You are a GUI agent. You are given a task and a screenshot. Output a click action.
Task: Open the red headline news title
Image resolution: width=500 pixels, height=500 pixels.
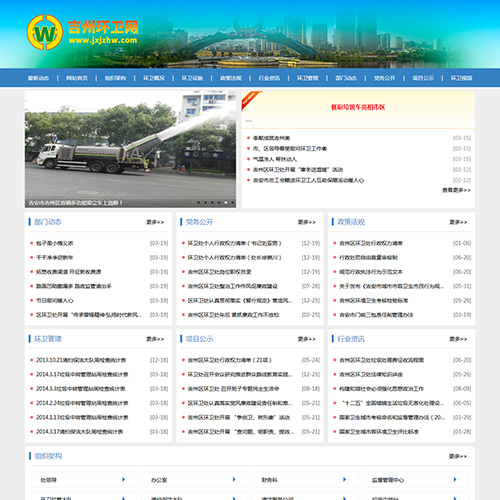[358, 107]
